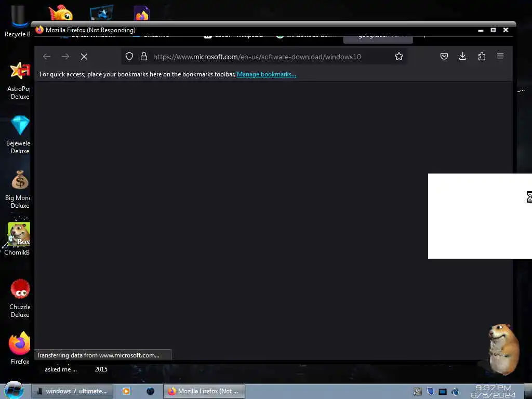Open the Extensions puzzle icon
532x399 pixels.
(482, 56)
